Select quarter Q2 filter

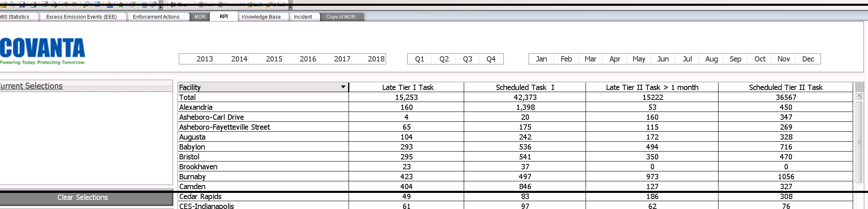click(444, 59)
